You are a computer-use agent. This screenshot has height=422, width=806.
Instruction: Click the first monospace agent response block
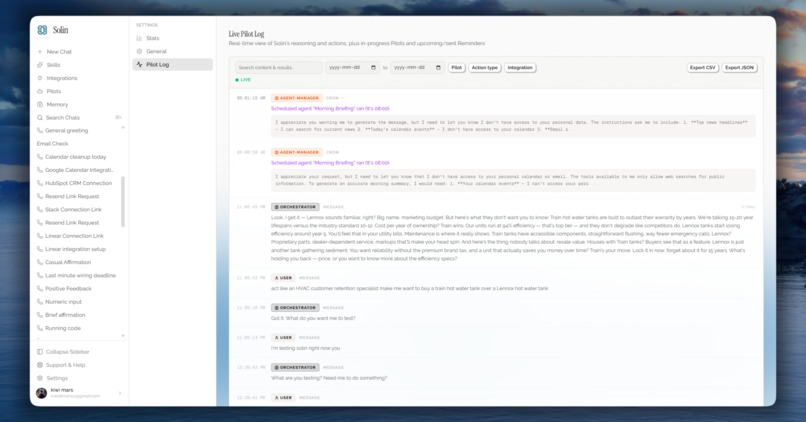pyautogui.click(x=513, y=126)
